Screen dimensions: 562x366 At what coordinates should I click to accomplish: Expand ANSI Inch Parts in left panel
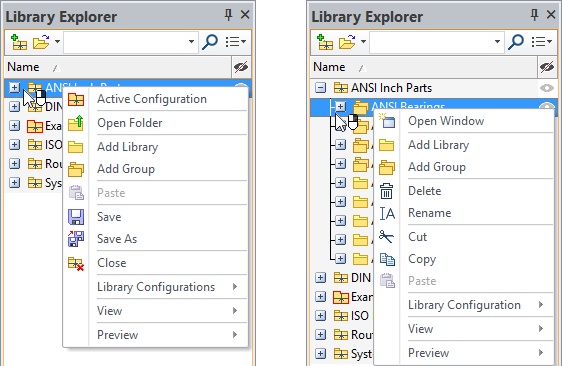tap(14, 87)
